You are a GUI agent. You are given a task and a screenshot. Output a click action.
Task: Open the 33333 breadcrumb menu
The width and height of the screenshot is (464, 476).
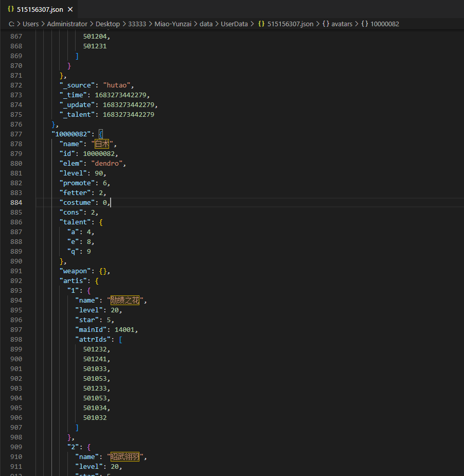(x=137, y=24)
